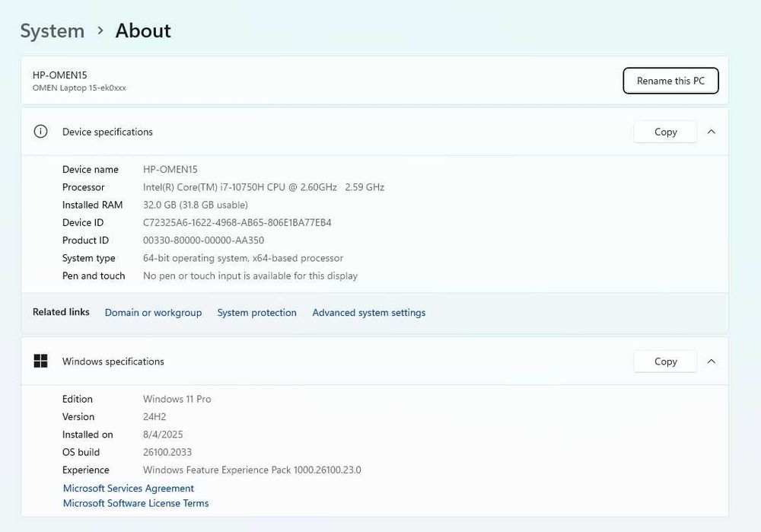The height and width of the screenshot is (532, 761).
Task: Open the Domain or workgroup link
Action: [x=154, y=313]
